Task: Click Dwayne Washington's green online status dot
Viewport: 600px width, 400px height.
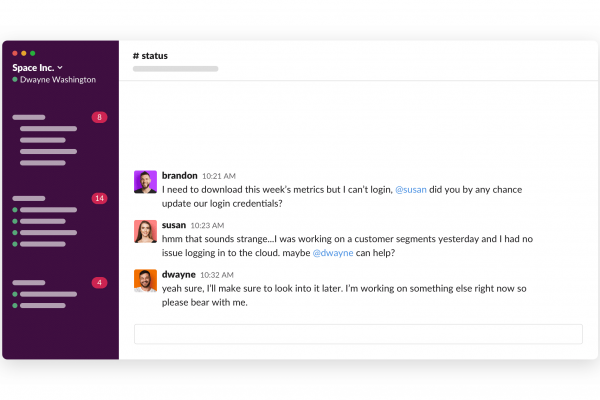Action: (x=15, y=80)
